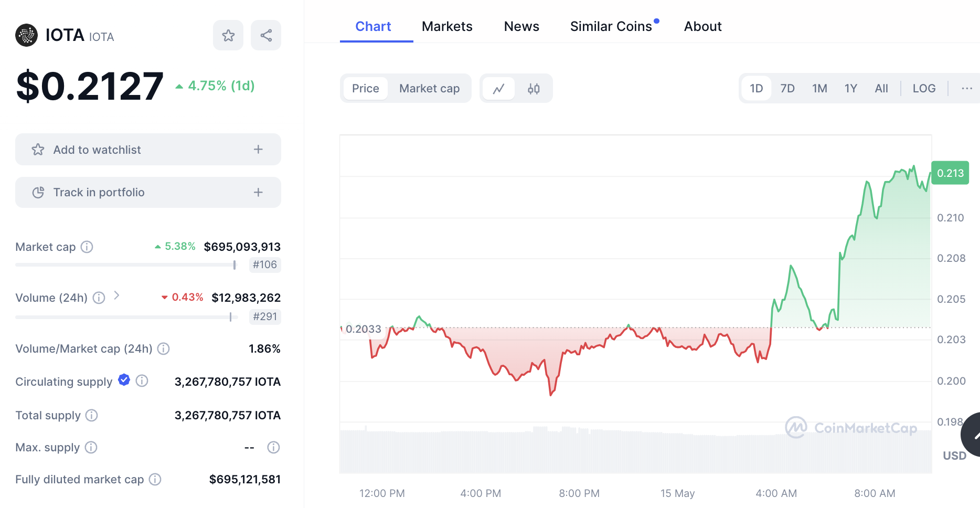The image size is (980, 508).
Task: Click Circulating supply verified badge
Action: pos(124,380)
